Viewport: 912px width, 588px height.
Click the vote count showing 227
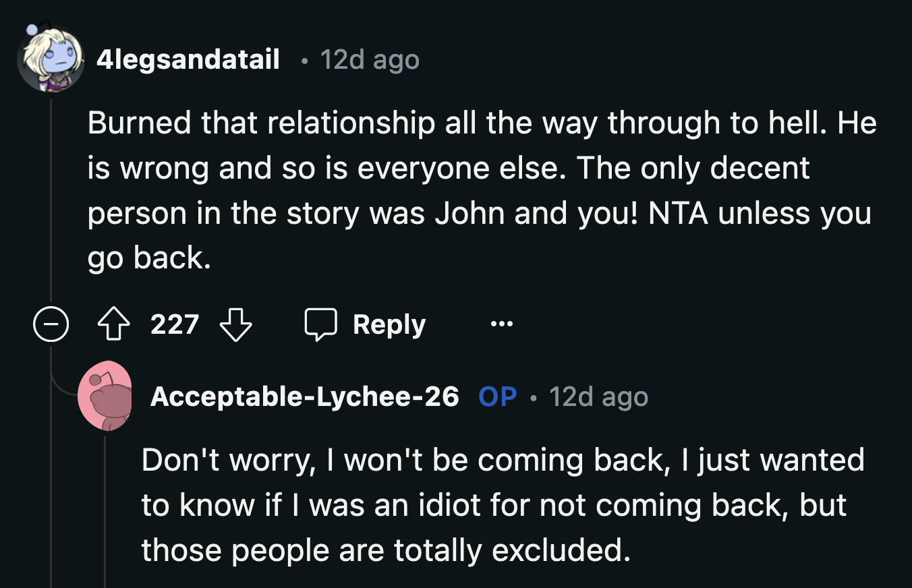pos(175,324)
